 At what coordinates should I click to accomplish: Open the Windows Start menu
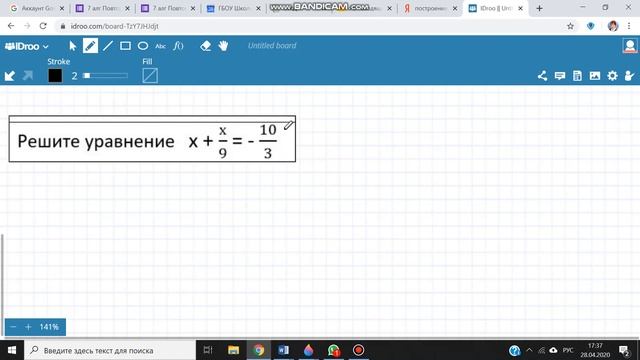12,350
